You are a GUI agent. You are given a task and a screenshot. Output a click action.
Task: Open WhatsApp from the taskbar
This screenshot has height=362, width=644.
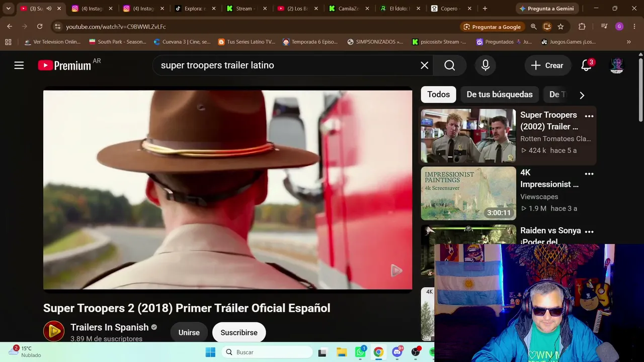click(360, 352)
